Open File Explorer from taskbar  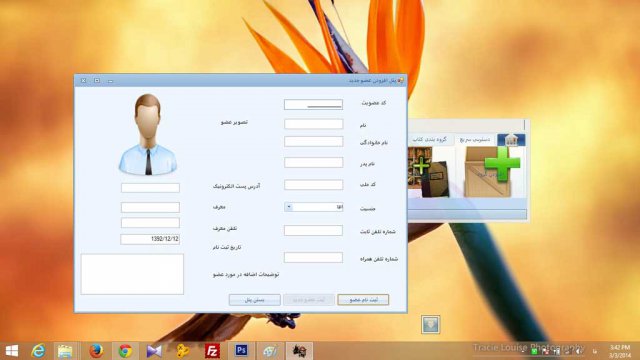point(65,351)
